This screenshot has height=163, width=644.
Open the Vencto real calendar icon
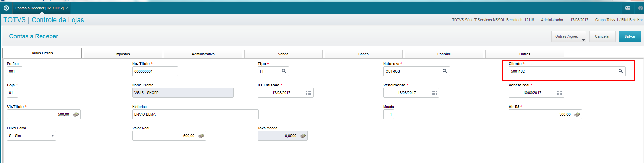(x=559, y=93)
